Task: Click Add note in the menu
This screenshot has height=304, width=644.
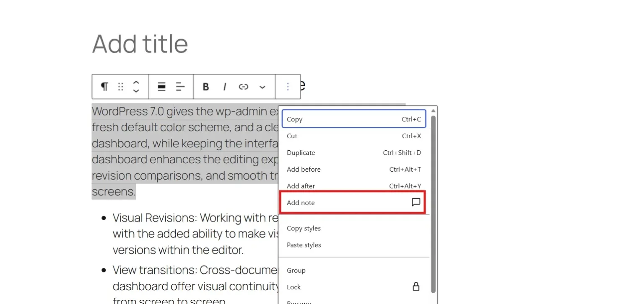Action: [353, 203]
